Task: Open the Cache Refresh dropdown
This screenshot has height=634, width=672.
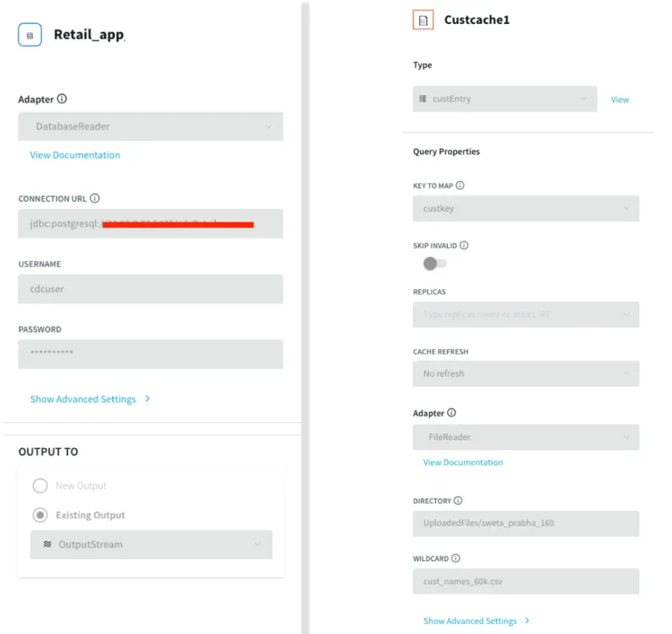Action: click(526, 374)
